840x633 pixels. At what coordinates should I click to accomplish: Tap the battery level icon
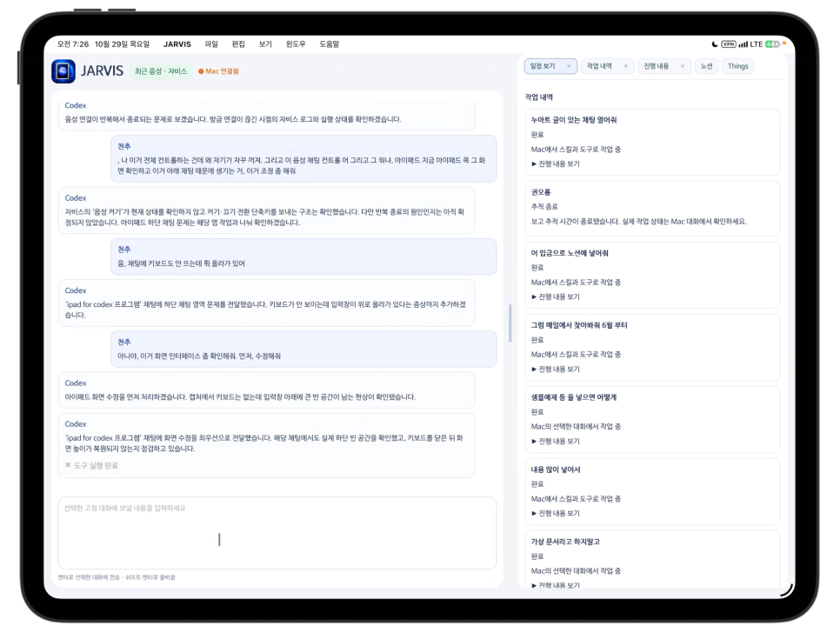click(x=772, y=44)
